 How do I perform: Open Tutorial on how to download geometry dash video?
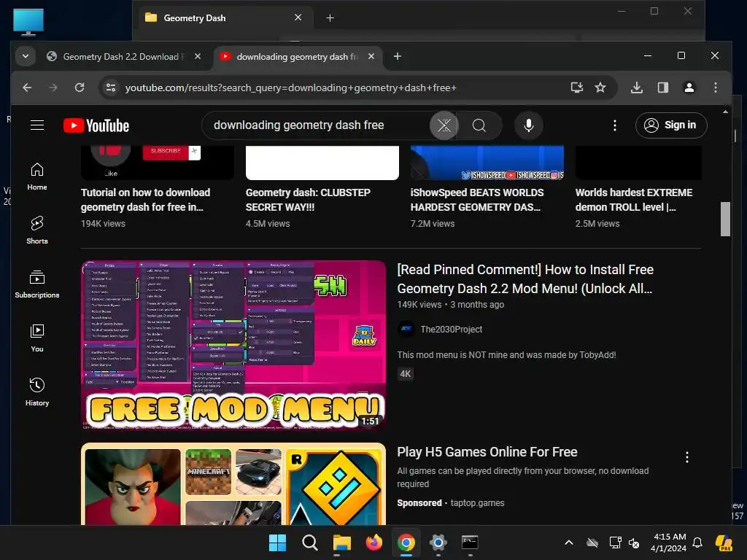pos(145,200)
